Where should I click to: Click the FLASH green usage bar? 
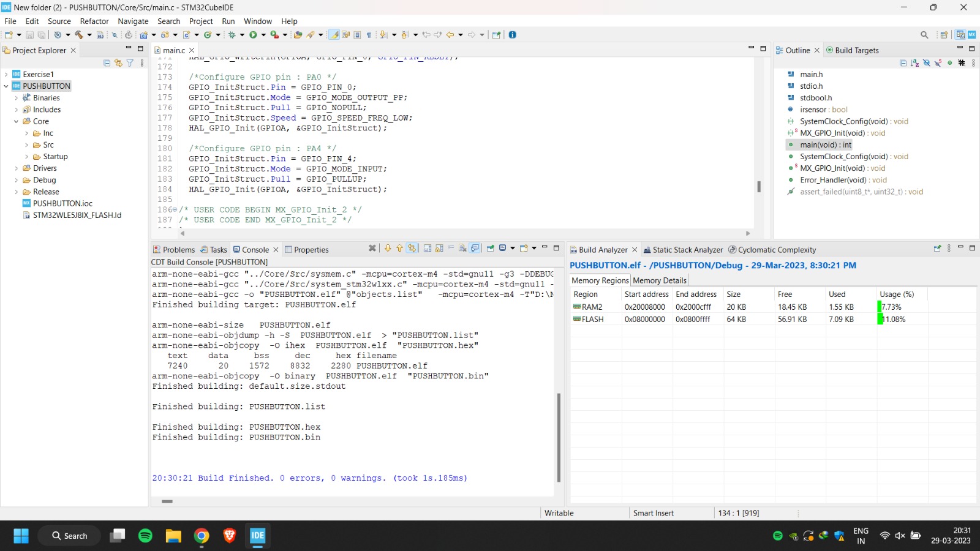point(880,319)
